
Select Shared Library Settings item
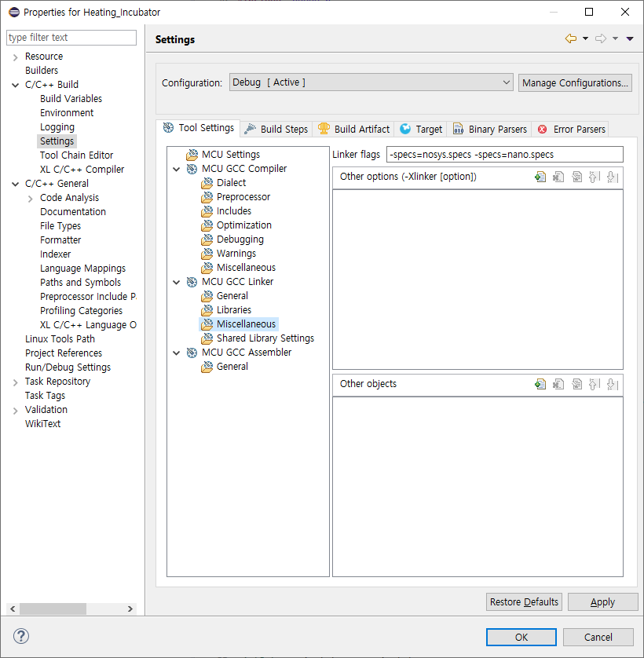265,338
